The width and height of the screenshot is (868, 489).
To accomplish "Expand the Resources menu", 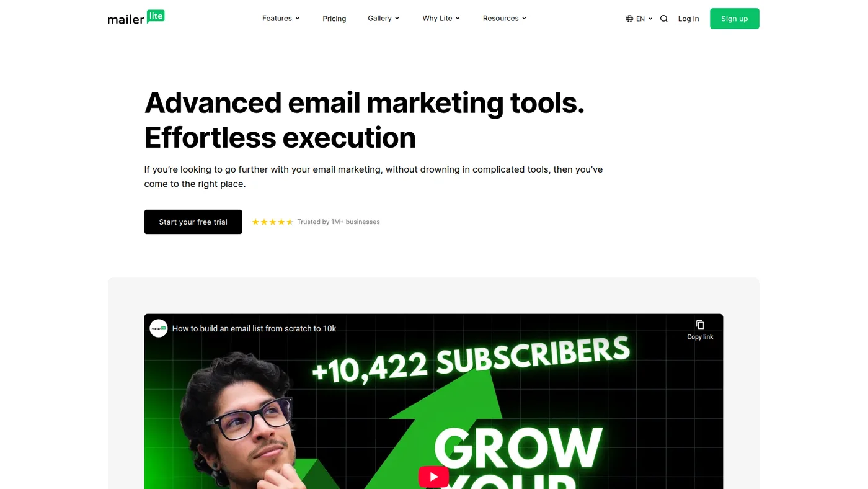I will (x=504, y=19).
